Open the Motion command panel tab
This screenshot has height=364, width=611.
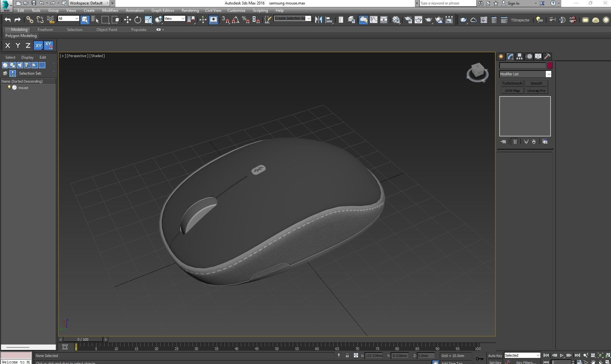pyautogui.click(x=529, y=56)
